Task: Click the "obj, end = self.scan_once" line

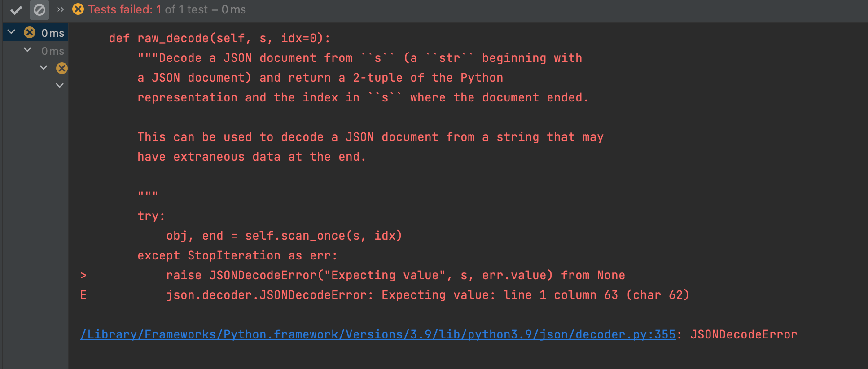Action: point(284,236)
